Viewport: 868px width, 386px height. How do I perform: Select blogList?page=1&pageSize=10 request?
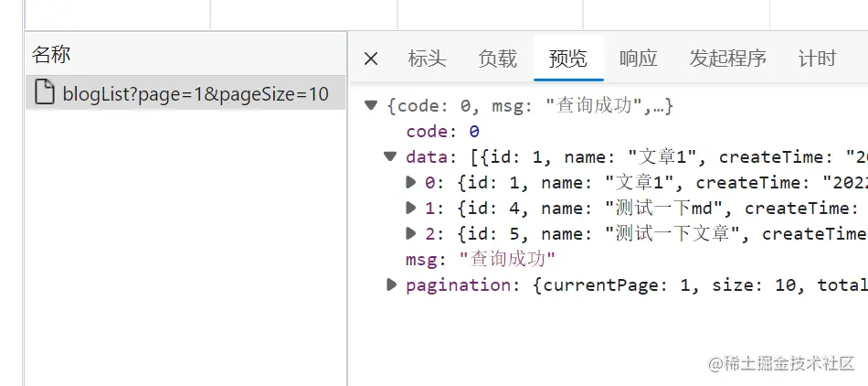[185, 92]
